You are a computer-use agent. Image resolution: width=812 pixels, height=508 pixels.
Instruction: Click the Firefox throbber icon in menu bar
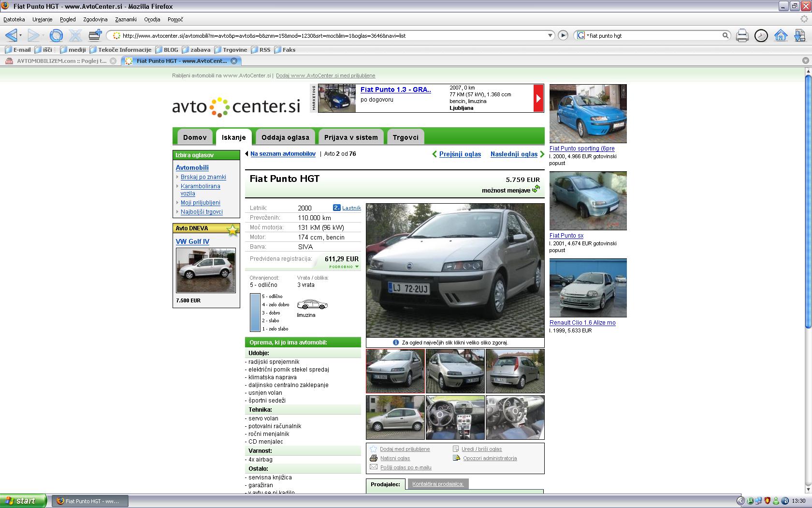(x=804, y=19)
